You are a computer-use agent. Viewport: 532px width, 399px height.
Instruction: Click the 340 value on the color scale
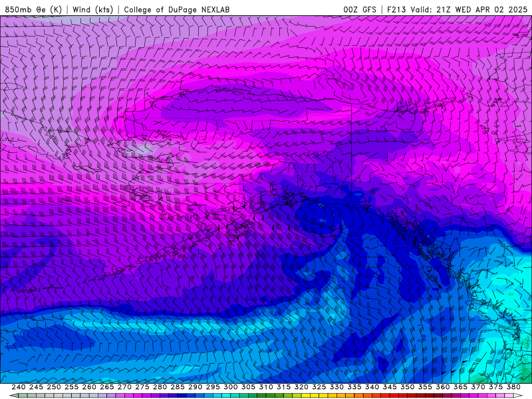click(372, 387)
